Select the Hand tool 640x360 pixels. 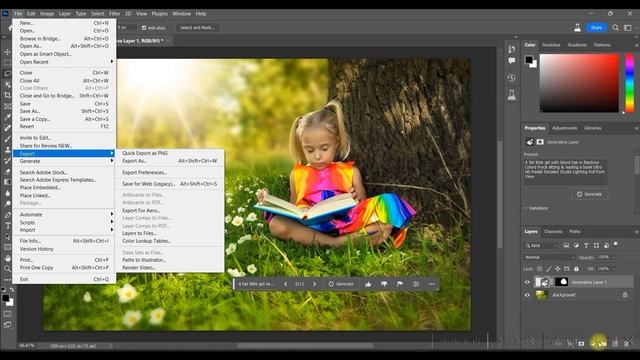coord(7,258)
